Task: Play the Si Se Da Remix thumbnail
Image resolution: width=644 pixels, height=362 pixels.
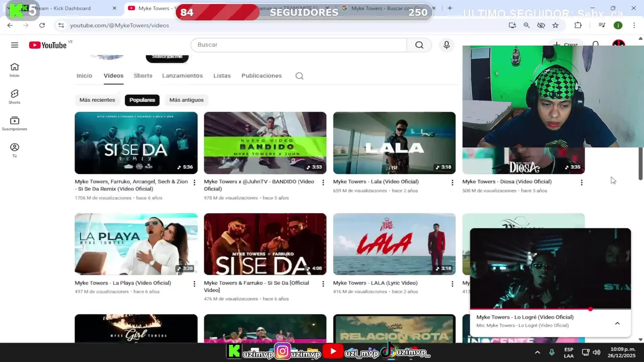Action: coord(136,143)
